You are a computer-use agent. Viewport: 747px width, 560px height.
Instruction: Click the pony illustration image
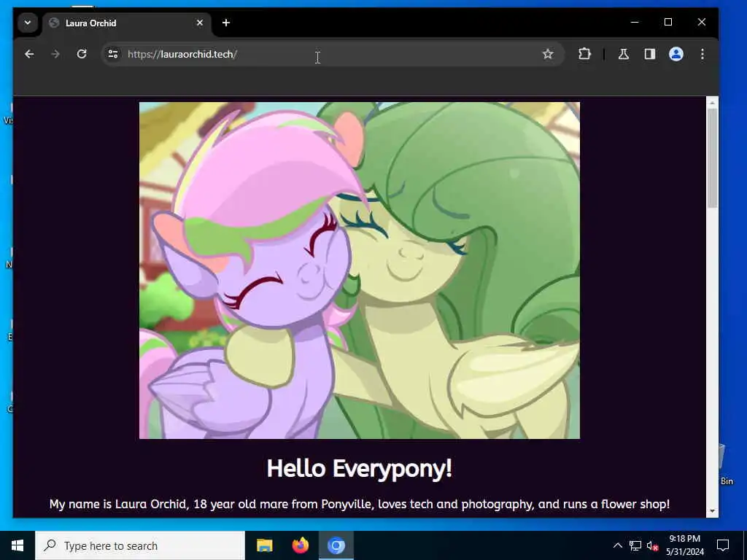pos(360,271)
